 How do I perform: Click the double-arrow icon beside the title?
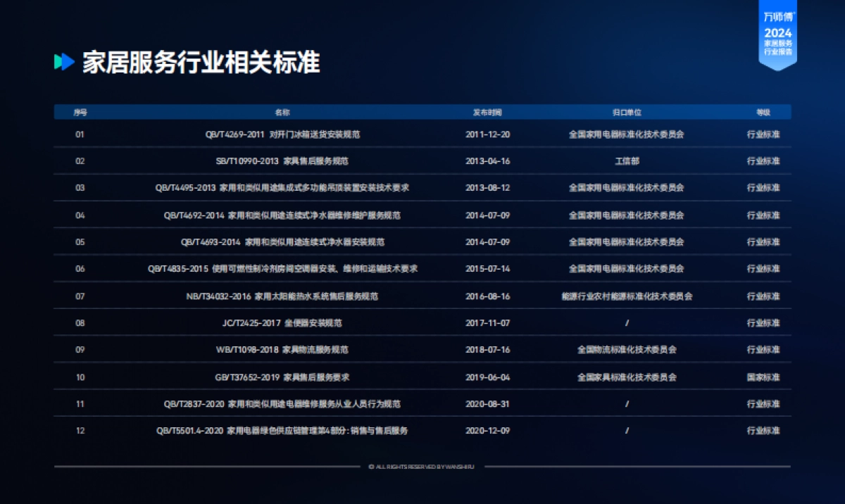coord(64,62)
